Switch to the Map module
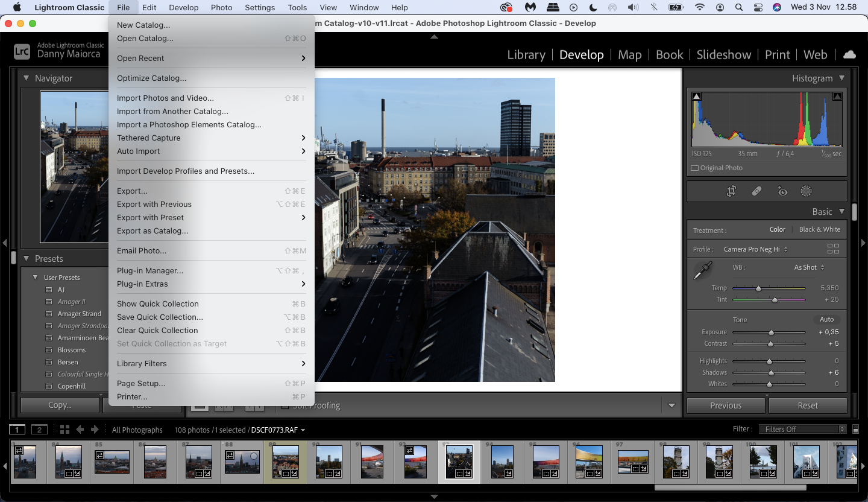Viewport: 868px width, 502px height. coord(630,54)
